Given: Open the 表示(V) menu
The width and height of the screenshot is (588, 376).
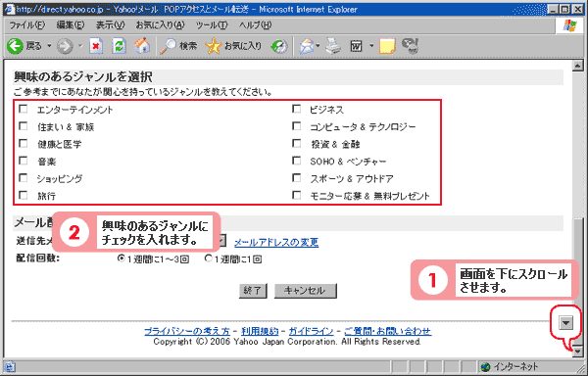Looking at the screenshot, I should coord(110,25).
